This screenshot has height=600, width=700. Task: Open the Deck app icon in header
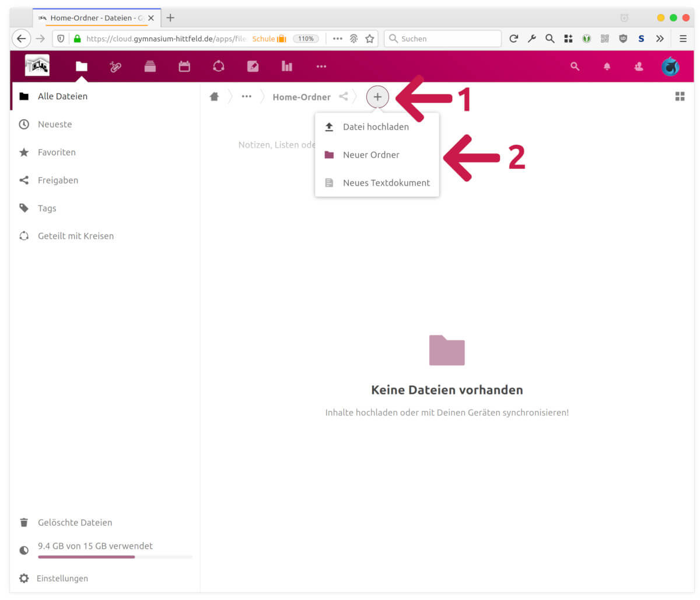pyautogui.click(x=150, y=67)
